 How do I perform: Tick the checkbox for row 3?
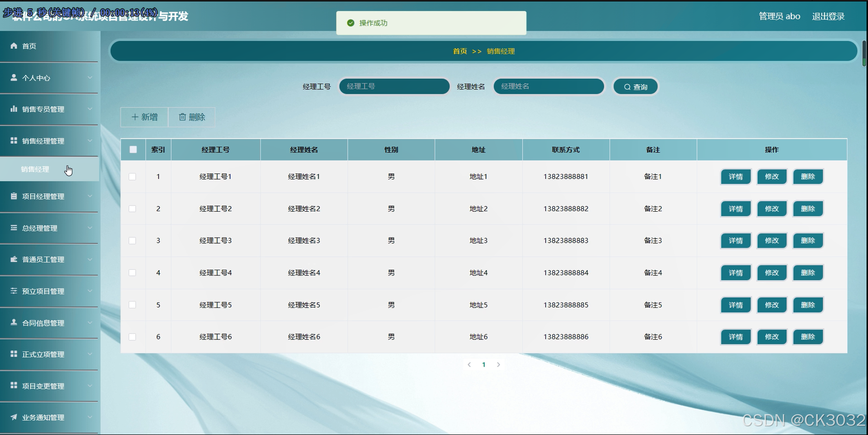[133, 241]
